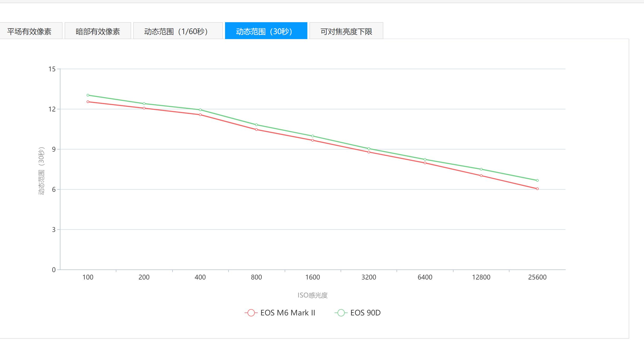The image size is (644, 345).
Task: Click red data point at ISO 800
Action: coord(256,130)
